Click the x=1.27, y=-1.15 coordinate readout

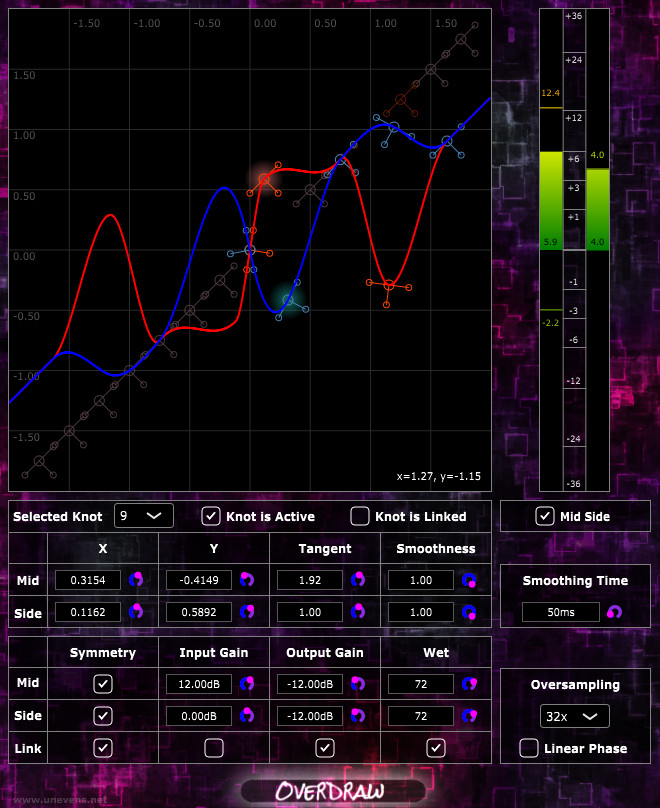pyautogui.click(x=438, y=476)
